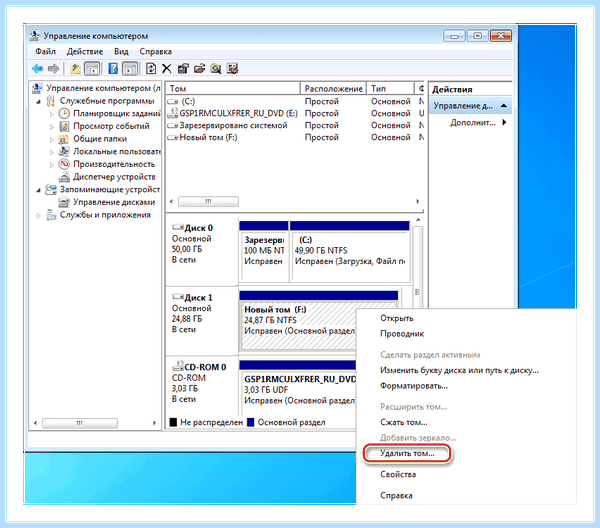Click the CD-ROM 0 disc icon
This screenshot has width=600, height=528.
click(178, 367)
